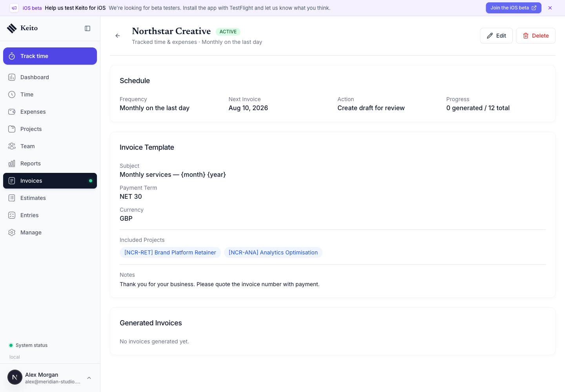Image resolution: width=565 pixels, height=392 pixels.
Task: Click the trash icon on Delete
Action: 526,36
